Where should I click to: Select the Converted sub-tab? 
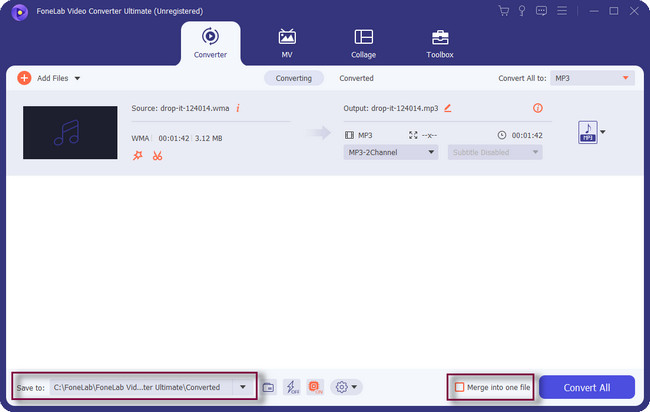pyautogui.click(x=357, y=78)
